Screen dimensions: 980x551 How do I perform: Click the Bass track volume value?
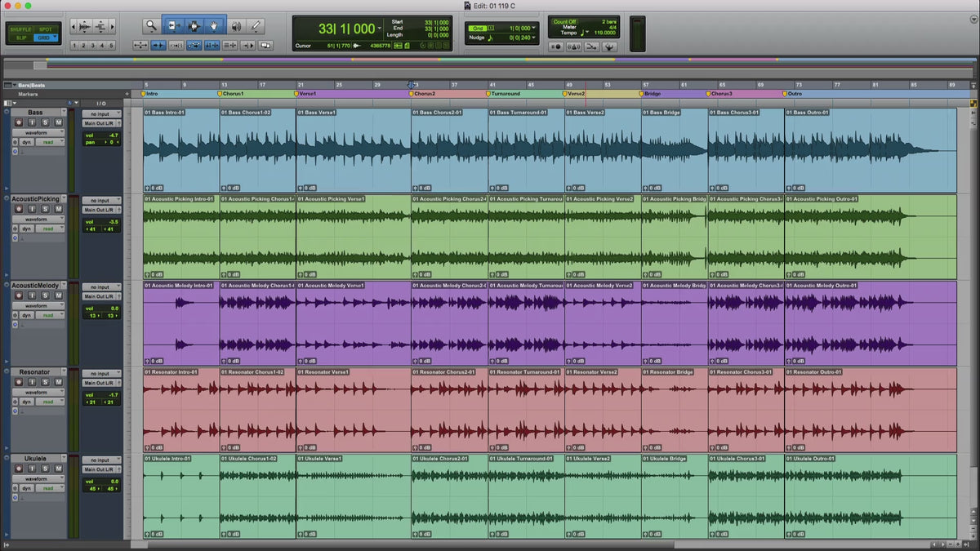click(113, 135)
